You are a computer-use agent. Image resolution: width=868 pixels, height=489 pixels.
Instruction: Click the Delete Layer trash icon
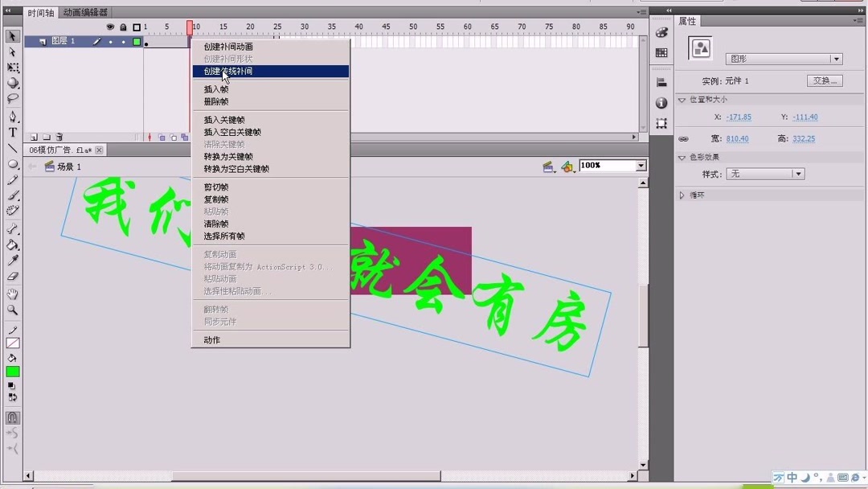click(x=59, y=137)
